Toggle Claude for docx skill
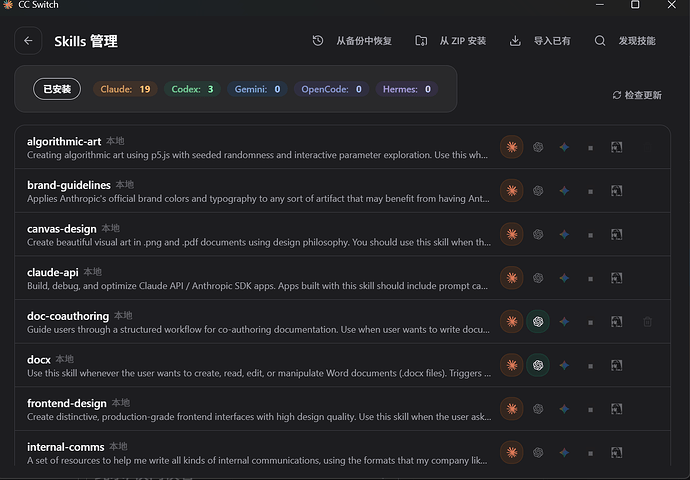 tap(512, 365)
